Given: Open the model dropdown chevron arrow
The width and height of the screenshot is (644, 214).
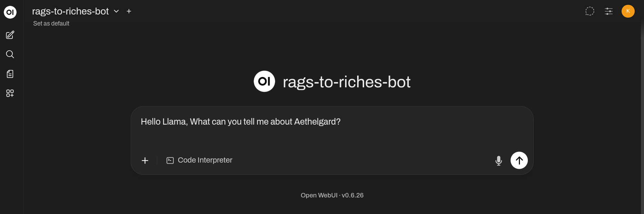Looking at the screenshot, I should (x=117, y=11).
